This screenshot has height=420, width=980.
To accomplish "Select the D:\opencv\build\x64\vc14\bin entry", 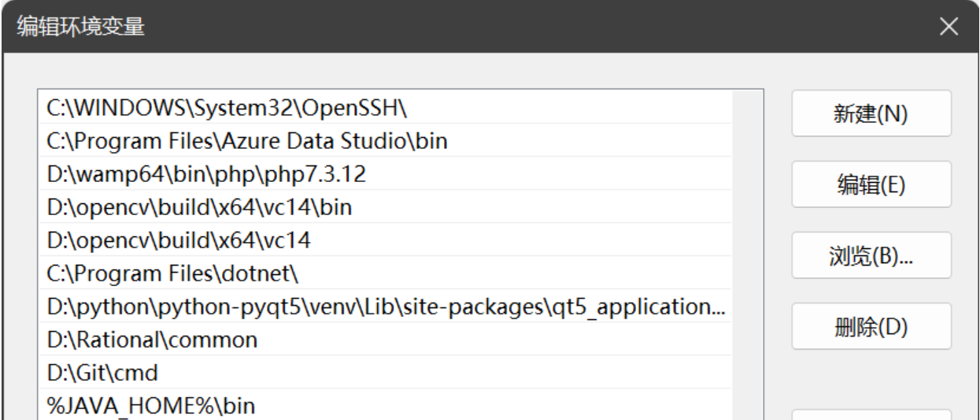I will tap(199, 207).
